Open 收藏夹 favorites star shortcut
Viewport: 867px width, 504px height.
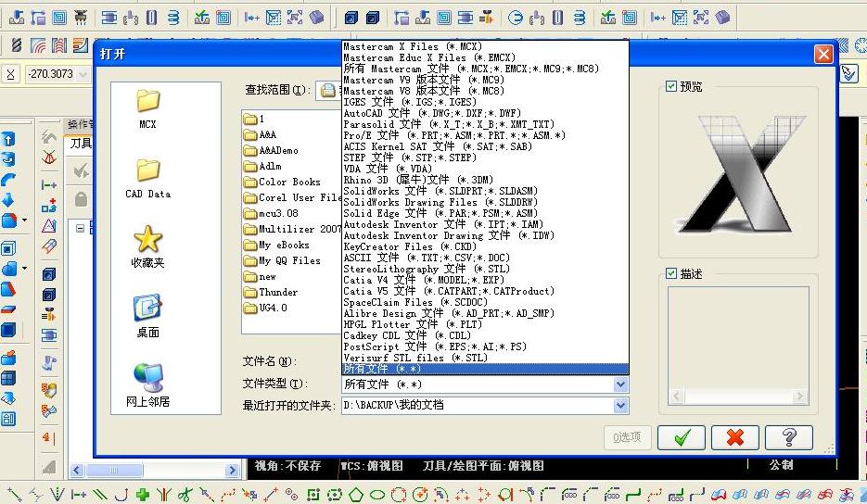click(147, 247)
